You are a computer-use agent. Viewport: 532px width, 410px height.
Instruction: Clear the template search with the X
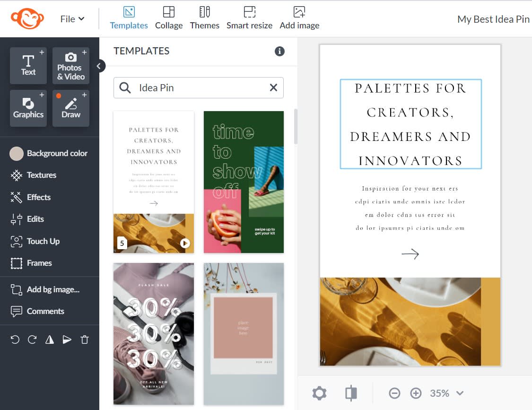tap(273, 87)
